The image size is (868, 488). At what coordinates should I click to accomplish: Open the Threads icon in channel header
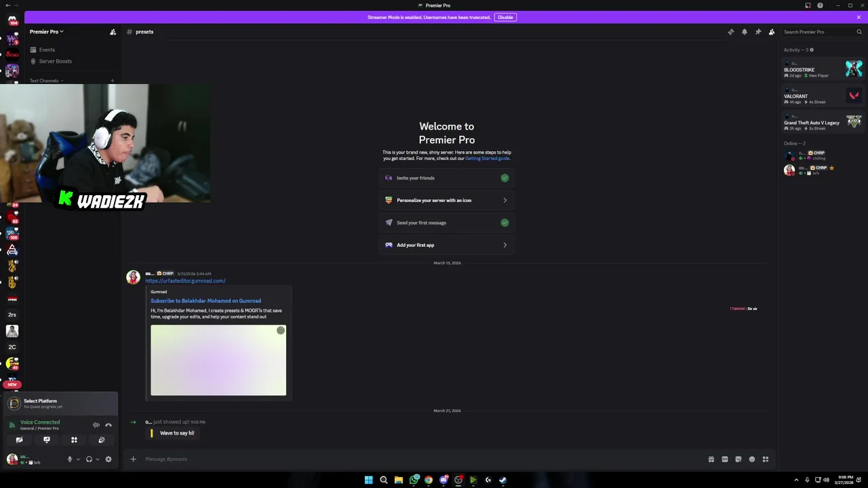pyautogui.click(x=730, y=32)
